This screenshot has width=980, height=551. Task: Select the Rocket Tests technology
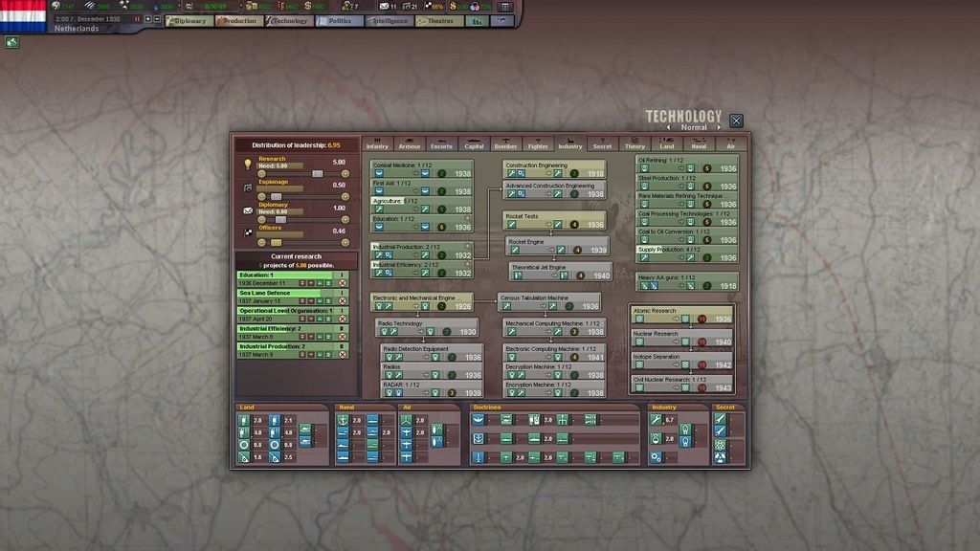click(554, 221)
